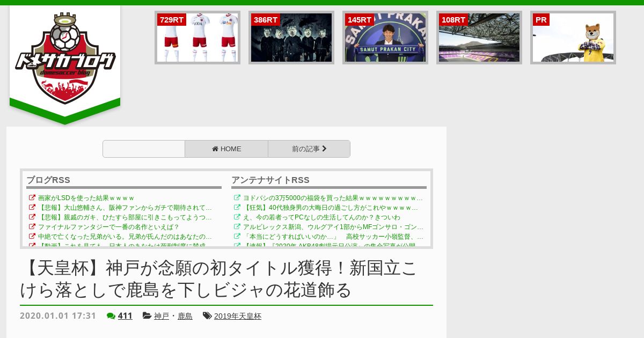Open the 145RT Samut Prakan City thumbnail
The image size is (644, 338).
[385, 38]
